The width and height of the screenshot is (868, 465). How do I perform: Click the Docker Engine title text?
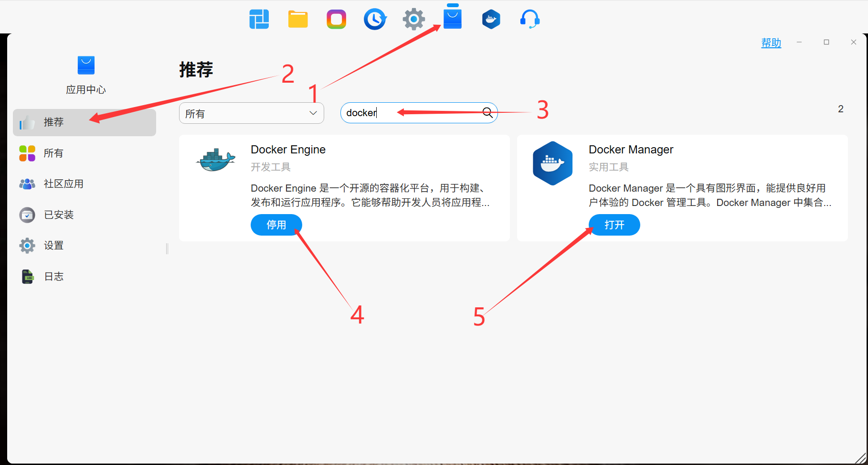(x=288, y=150)
